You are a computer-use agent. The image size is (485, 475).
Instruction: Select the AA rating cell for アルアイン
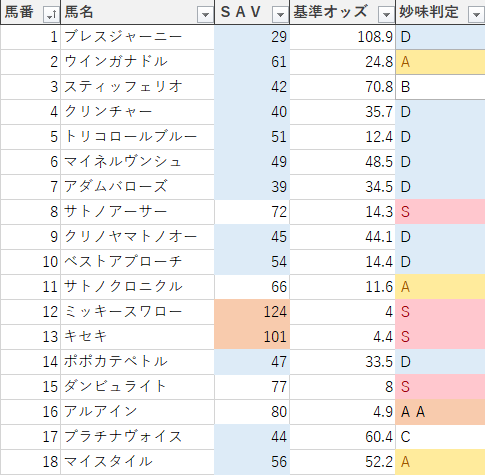pyautogui.click(x=440, y=412)
